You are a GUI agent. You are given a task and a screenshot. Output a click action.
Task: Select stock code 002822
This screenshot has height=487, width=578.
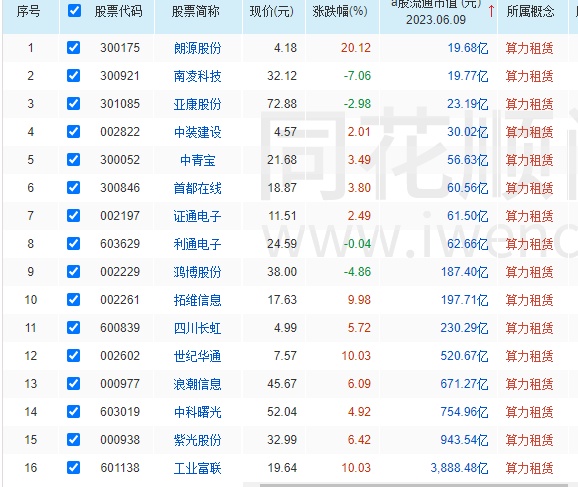point(120,132)
